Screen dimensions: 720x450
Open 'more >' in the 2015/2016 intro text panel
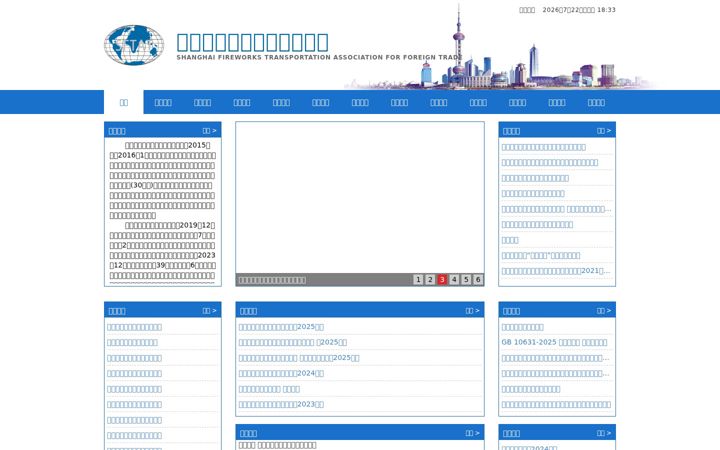coord(209,130)
